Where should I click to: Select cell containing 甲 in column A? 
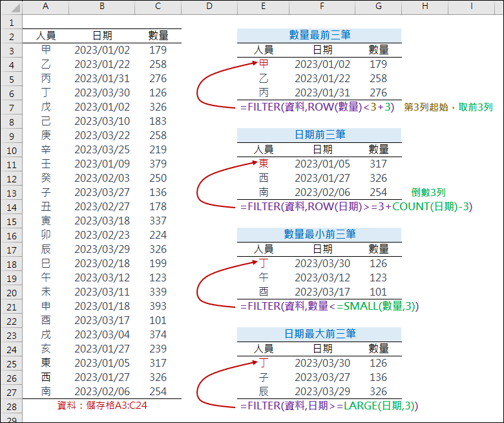click(x=46, y=50)
